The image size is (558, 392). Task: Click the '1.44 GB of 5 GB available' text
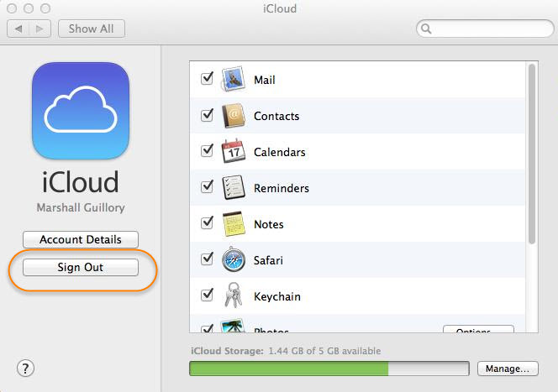tap(324, 351)
